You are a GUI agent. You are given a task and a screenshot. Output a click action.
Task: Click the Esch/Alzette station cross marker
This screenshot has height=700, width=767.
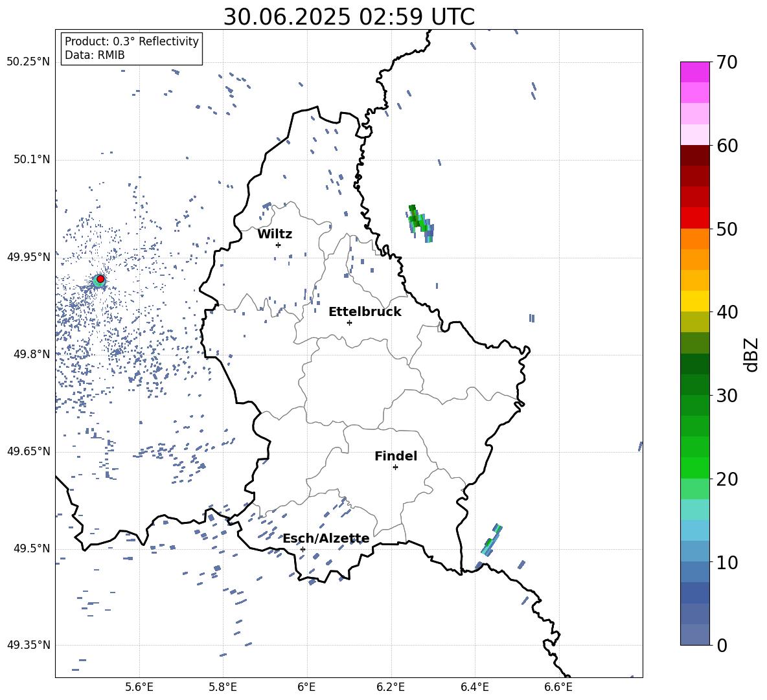(303, 549)
